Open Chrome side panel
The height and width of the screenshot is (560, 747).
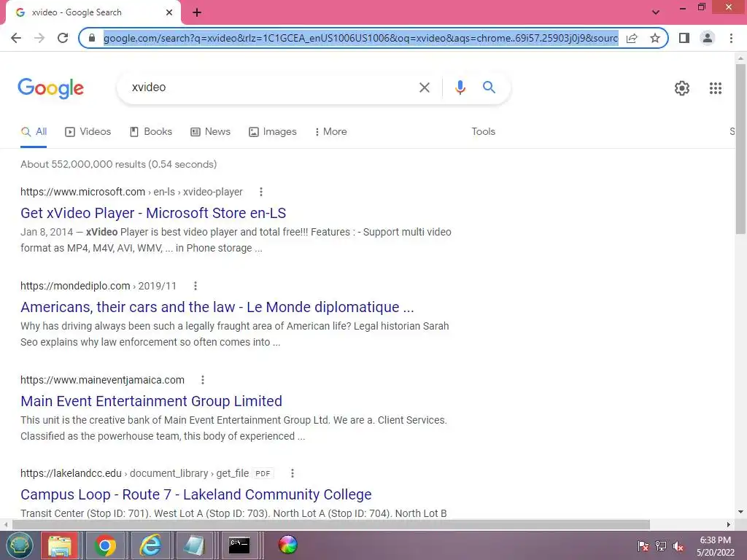tap(684, 38)
